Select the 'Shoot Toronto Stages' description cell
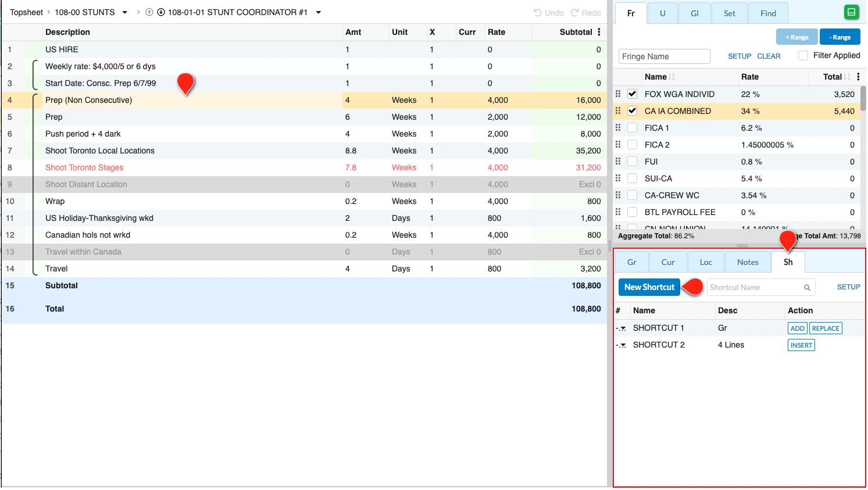The image size is (868, 490). (192, 167)
